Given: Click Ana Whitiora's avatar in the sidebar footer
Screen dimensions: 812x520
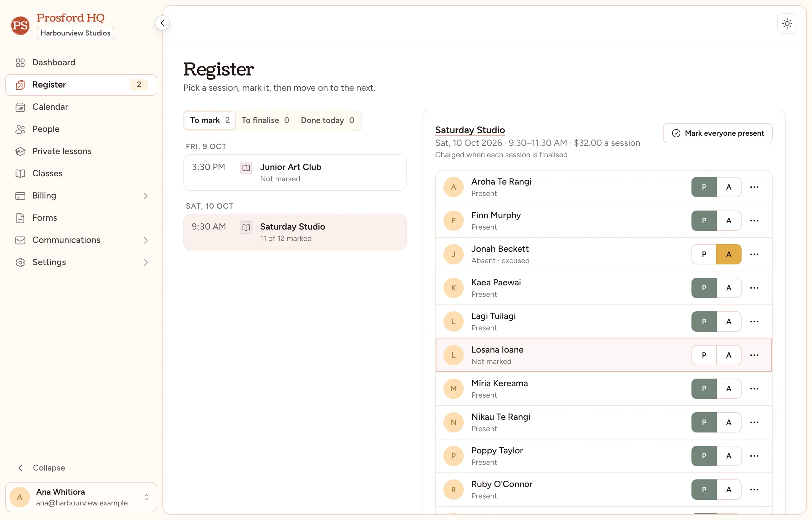Looking at the screenshot, I should (x=20, y=497).
